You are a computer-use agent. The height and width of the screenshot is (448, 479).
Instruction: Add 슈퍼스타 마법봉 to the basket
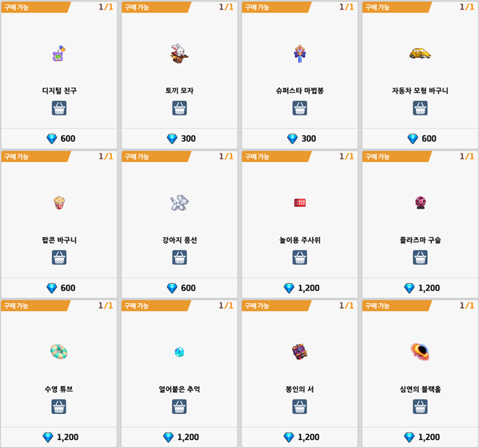point(299,108)
